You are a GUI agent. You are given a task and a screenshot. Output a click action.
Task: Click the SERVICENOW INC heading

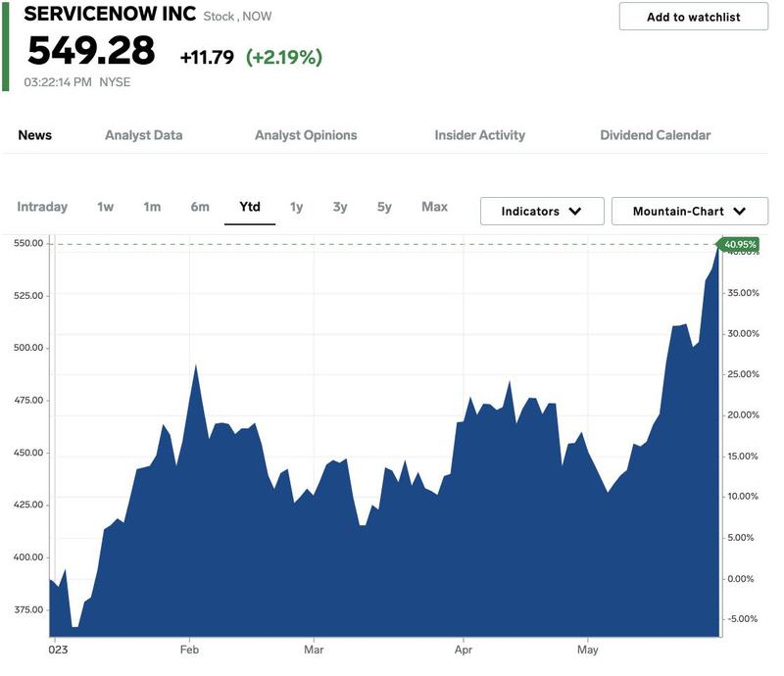(110, 14)
